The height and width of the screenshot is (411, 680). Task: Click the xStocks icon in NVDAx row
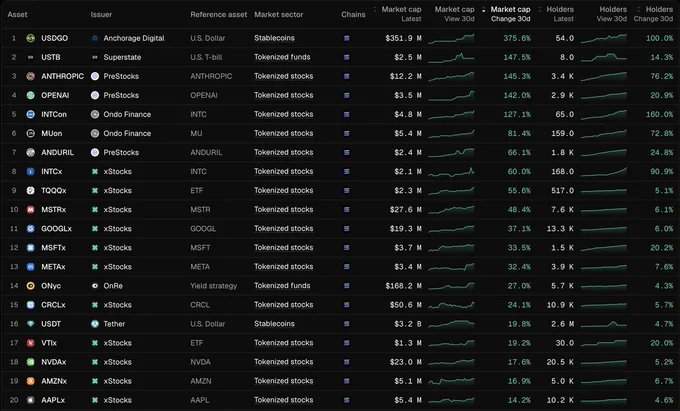[95, 362]
